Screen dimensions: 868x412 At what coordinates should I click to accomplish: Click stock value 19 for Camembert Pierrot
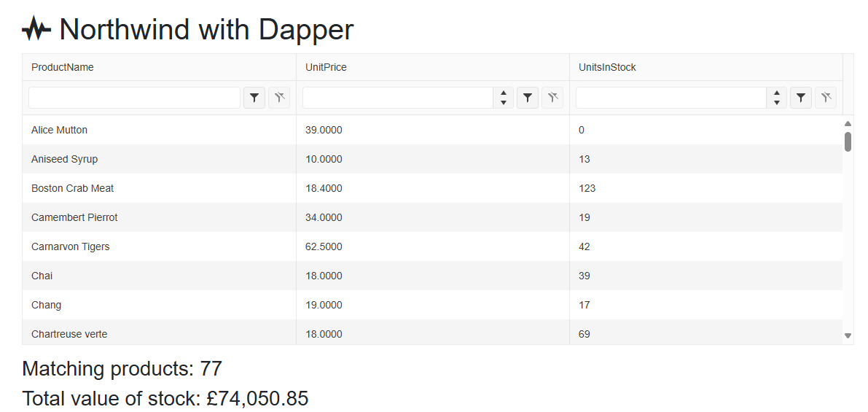[x=706, y=217]
